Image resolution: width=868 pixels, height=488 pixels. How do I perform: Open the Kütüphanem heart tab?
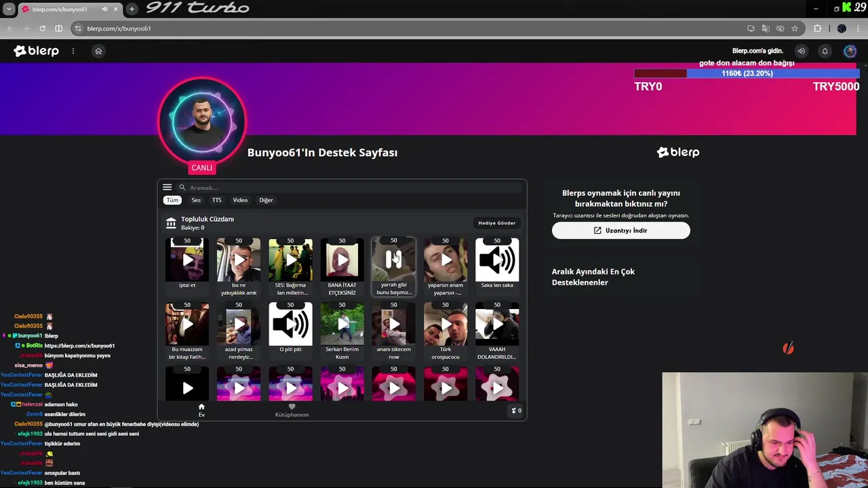[292, 410]
